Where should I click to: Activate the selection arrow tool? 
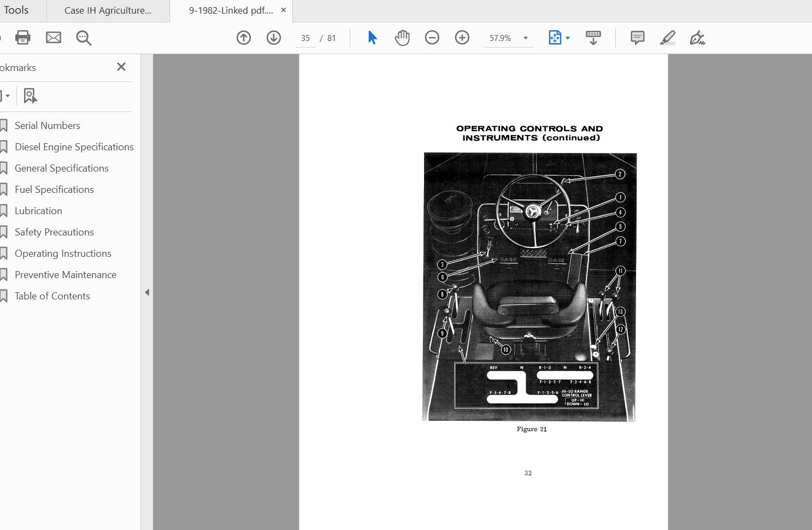click(x=372, y=38)
